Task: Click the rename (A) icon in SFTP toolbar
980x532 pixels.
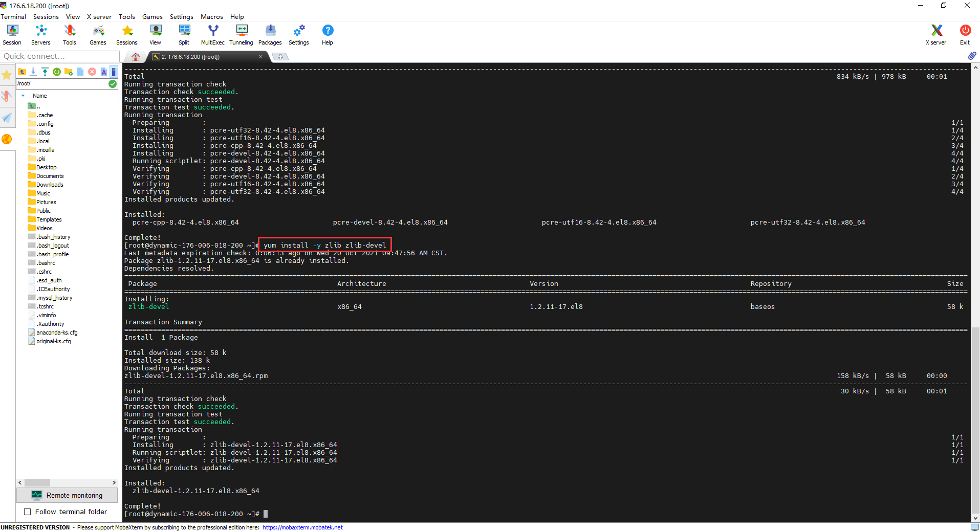Action: click(x=104, y=72)
